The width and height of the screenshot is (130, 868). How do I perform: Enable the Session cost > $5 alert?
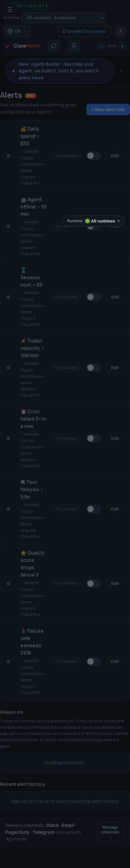(94, 297)
